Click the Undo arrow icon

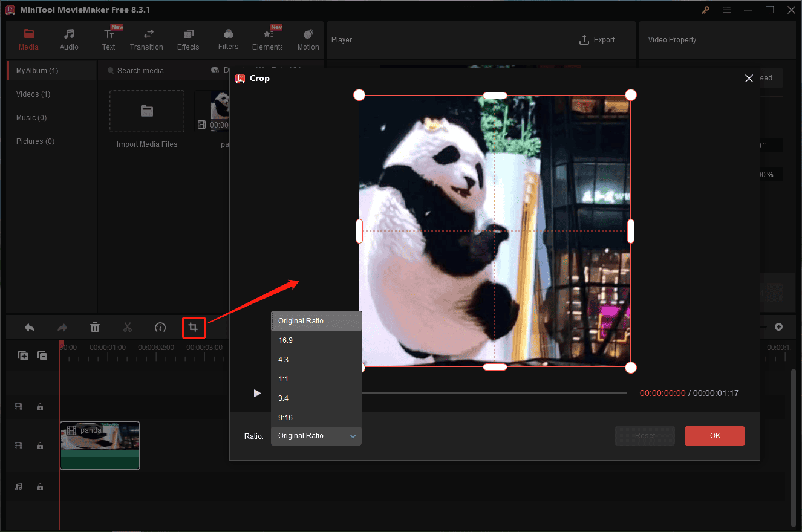(x=29, y=327)
